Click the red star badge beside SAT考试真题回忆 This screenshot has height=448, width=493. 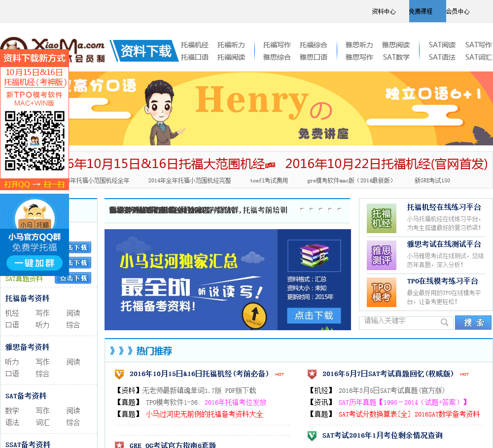pos(312,374)
